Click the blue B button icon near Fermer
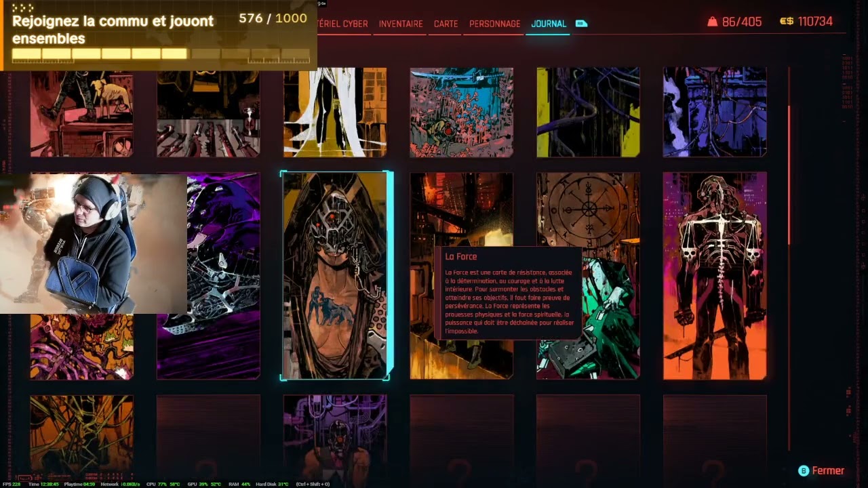The image size is (868, 488). (804, 470)
